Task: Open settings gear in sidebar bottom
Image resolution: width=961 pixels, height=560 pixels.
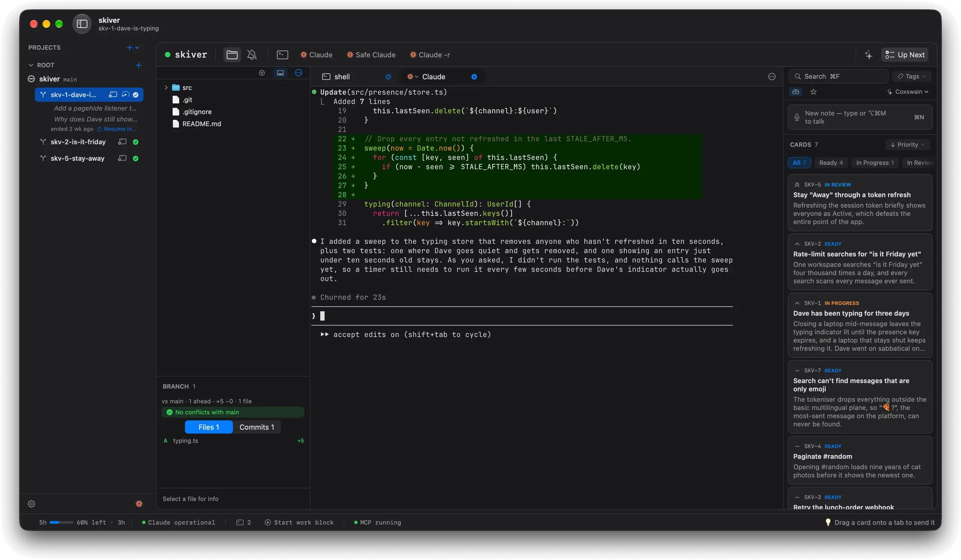Action: [31, 504]
